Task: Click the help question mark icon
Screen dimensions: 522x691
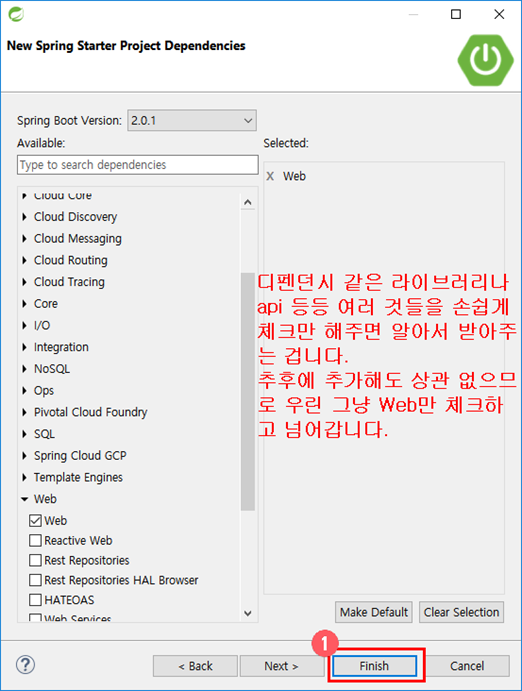Action: [x=26, y=665]
